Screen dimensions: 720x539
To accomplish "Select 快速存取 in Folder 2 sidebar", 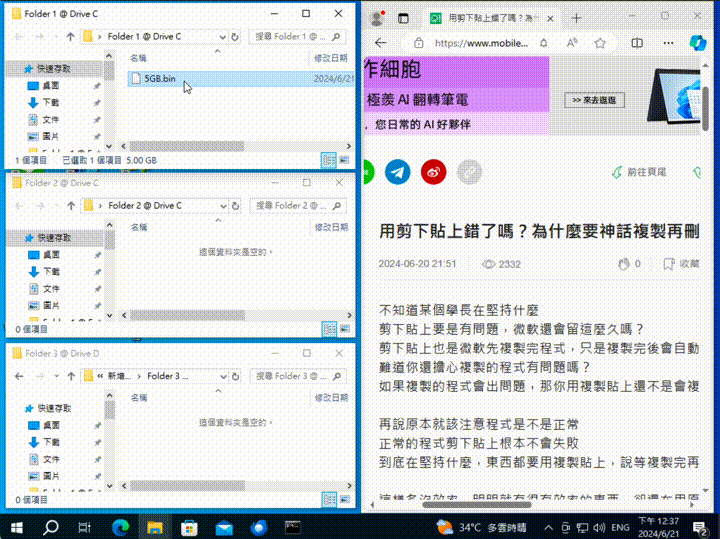I will click(54, 238).
